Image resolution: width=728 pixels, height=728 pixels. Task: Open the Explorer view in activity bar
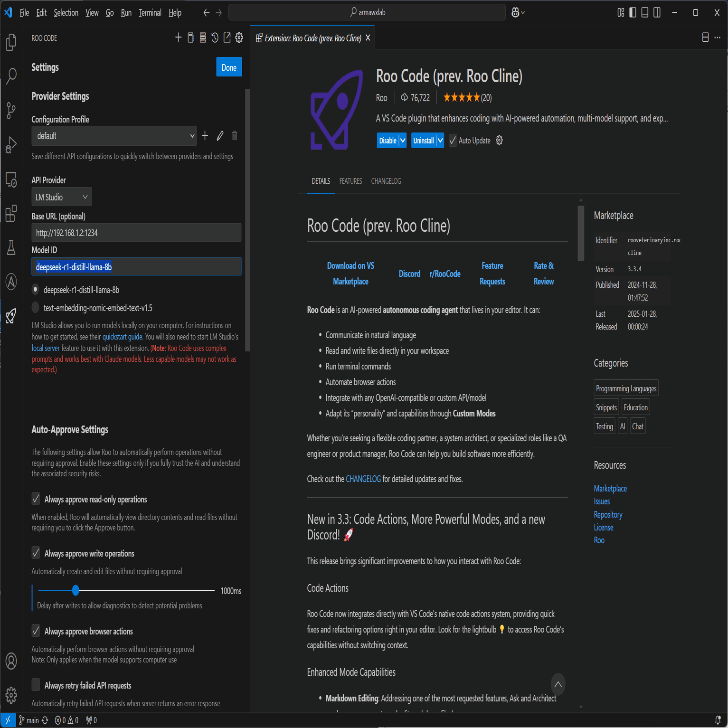11,42
